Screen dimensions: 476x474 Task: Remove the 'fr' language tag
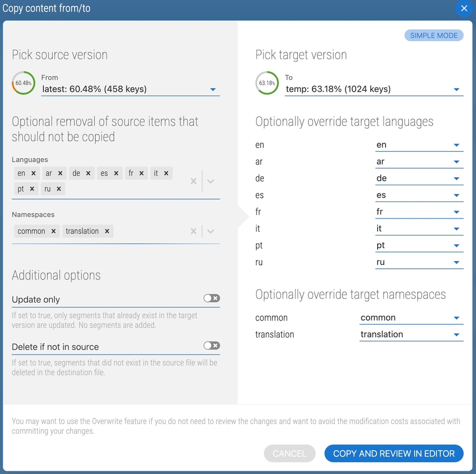coord(142,174)
